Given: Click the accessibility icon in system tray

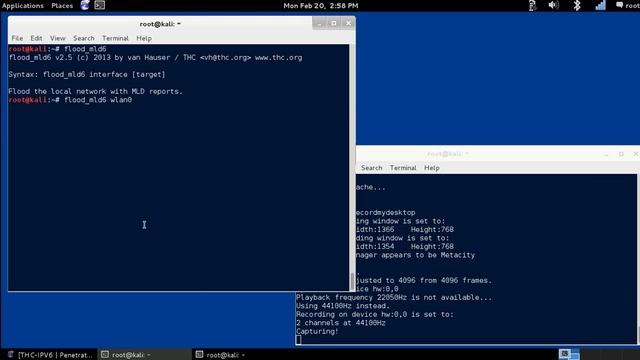Looking at the screenshot, I should tap(532, 5).
